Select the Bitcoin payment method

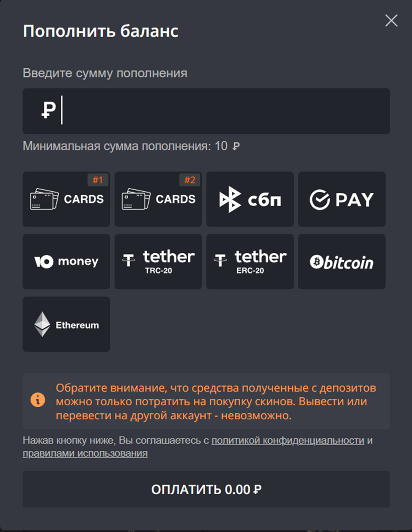[342, 262]
